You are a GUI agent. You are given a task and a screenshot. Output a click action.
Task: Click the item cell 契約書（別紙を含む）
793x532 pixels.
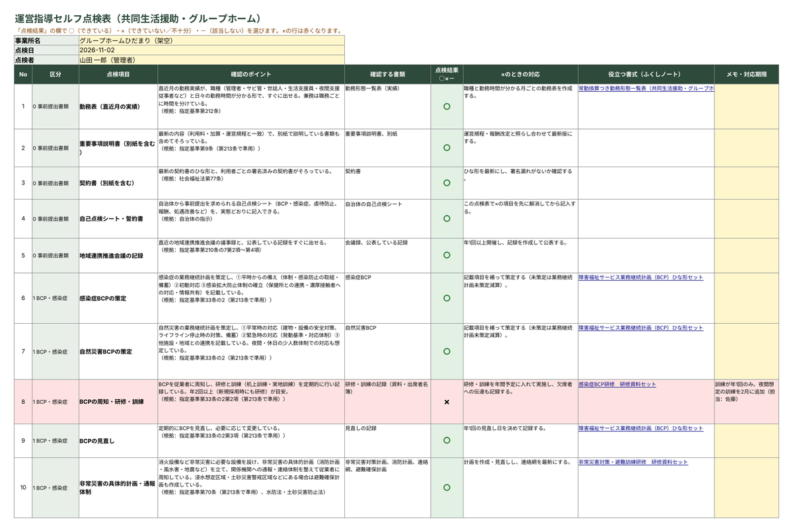click(x=118, y=182)
